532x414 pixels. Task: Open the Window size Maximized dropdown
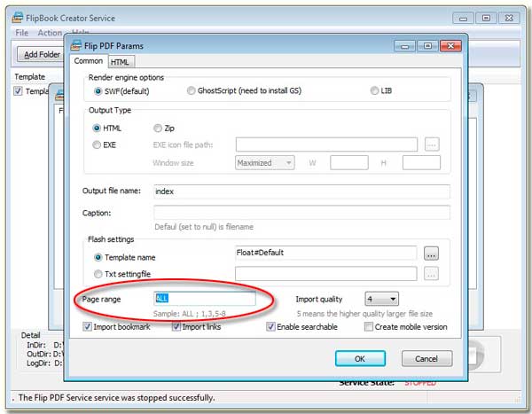click(264, 163)
